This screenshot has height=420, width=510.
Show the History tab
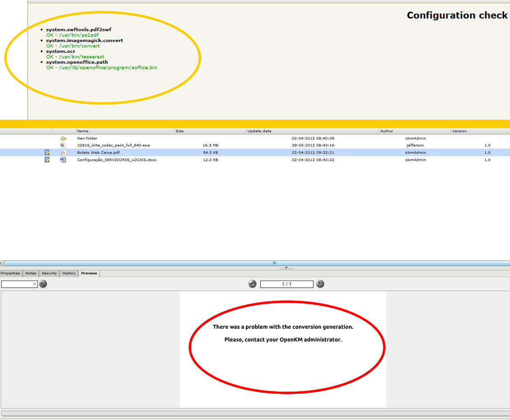click(x=69, y=273)
